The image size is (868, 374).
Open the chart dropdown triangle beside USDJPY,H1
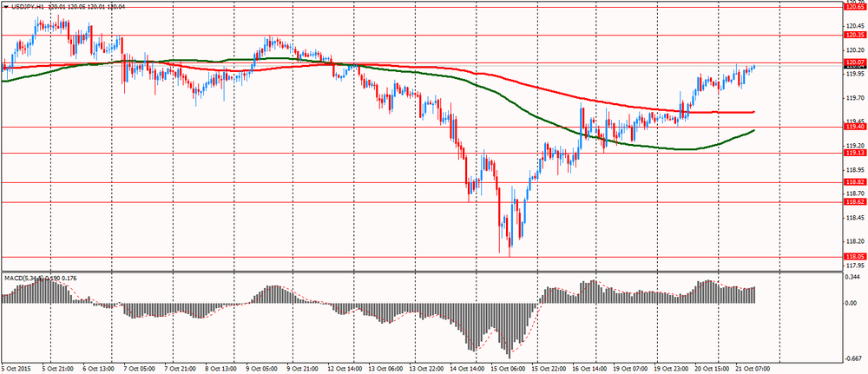tap(5, 9)
